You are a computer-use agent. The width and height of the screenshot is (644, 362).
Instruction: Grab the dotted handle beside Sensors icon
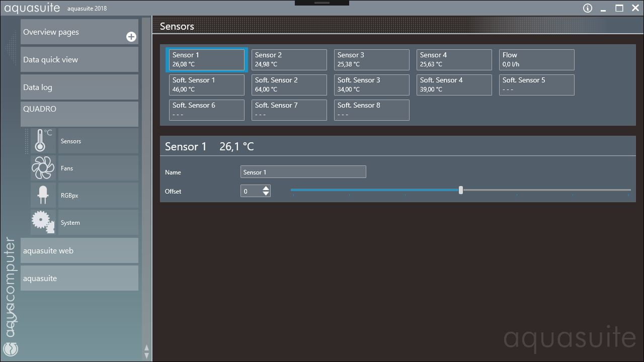click(26, 141)
